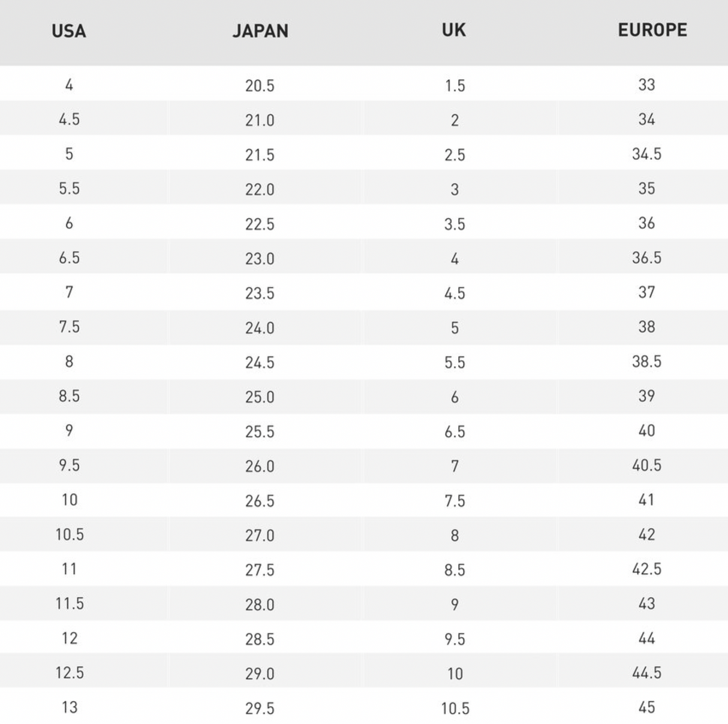Select Japan size 22.5 cell

(260, 224)
